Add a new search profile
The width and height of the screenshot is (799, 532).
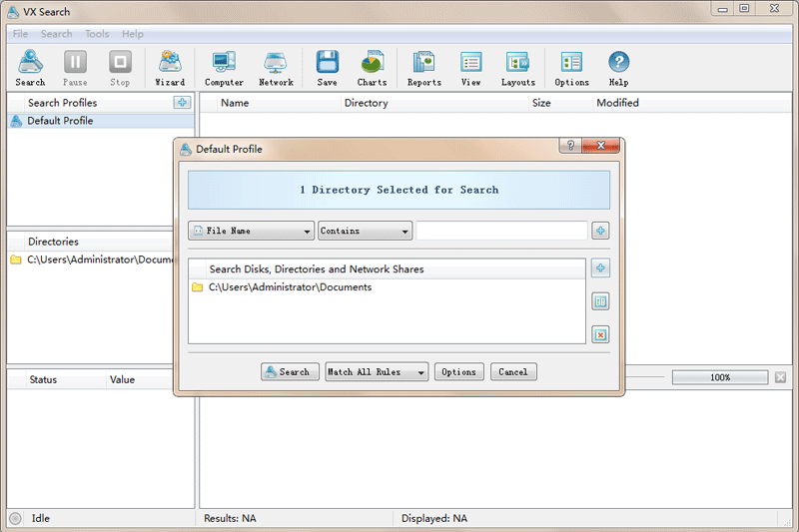[182, 103]
